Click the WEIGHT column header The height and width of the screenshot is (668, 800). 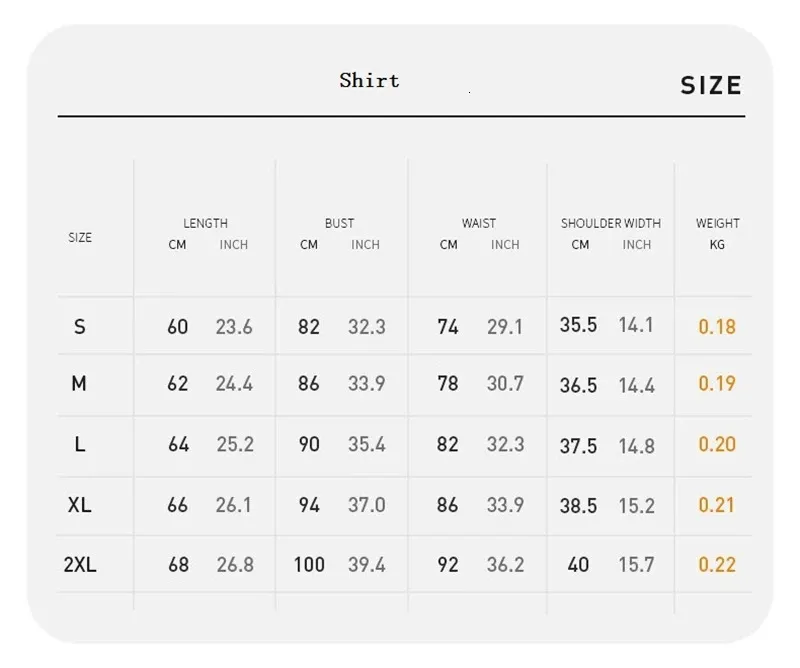[717, 223]
